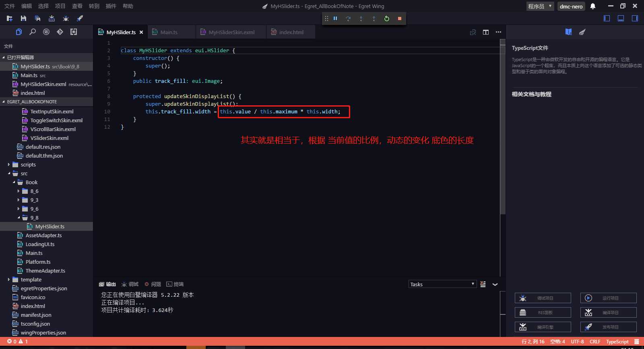Open the 帮助 menu
Screen dimensions: 644x349
tap(128, 6)
